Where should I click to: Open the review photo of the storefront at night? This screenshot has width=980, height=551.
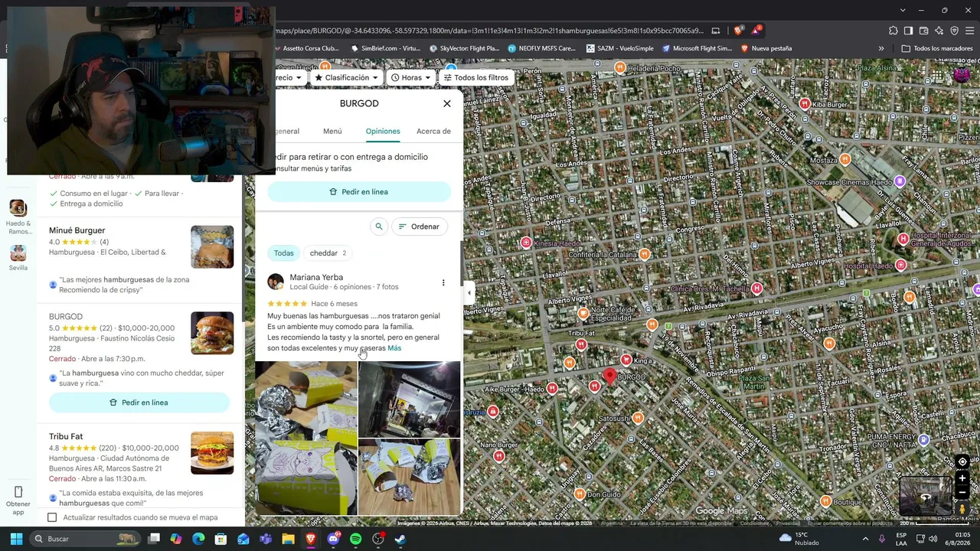(410, 399)
